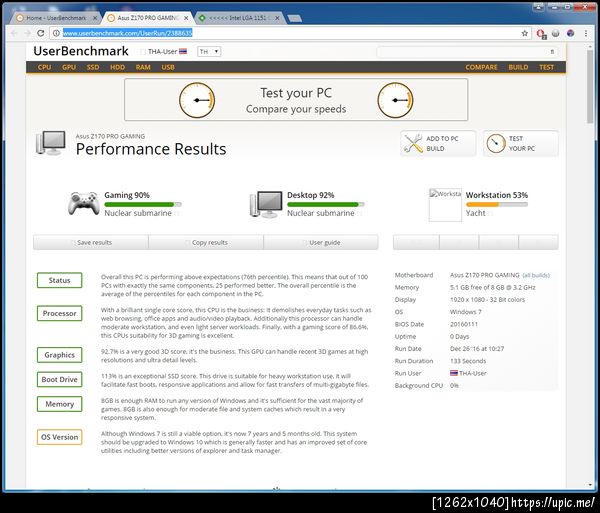Switch to the Home - UserBenchmark tab

coord(57,18)
